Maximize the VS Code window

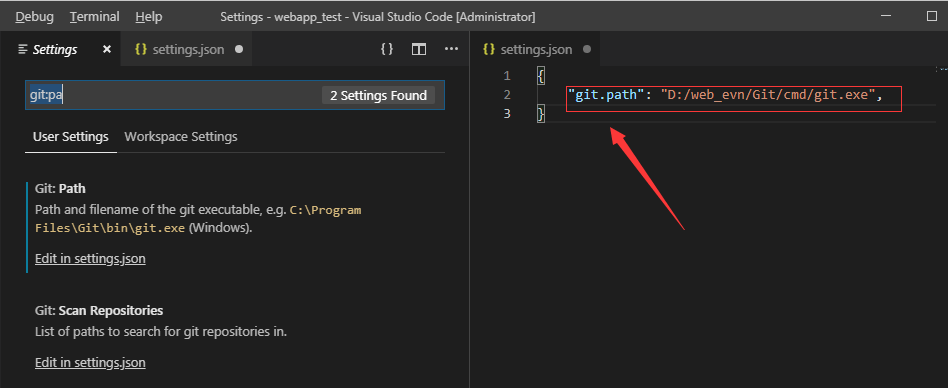932,16
